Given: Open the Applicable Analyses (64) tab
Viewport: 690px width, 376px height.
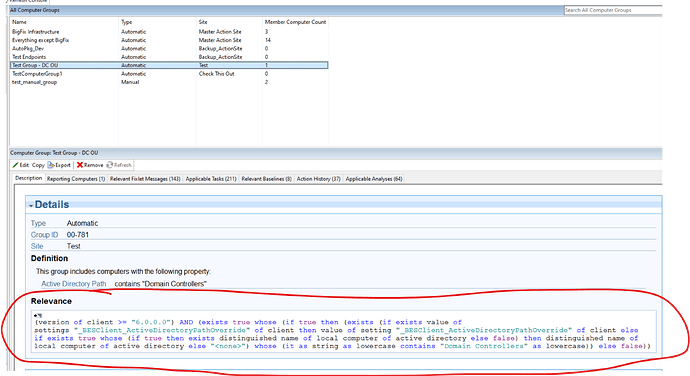Looking at the screenshot, I should coord(374,179).
